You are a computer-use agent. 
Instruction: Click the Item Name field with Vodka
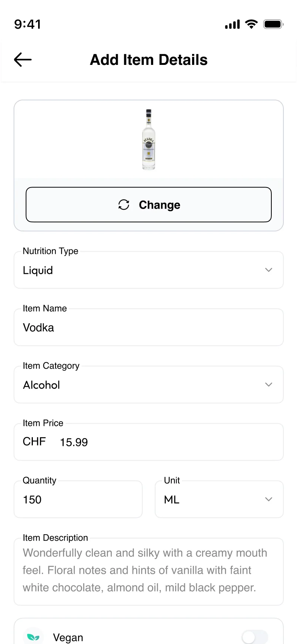(x=148, y=327)
